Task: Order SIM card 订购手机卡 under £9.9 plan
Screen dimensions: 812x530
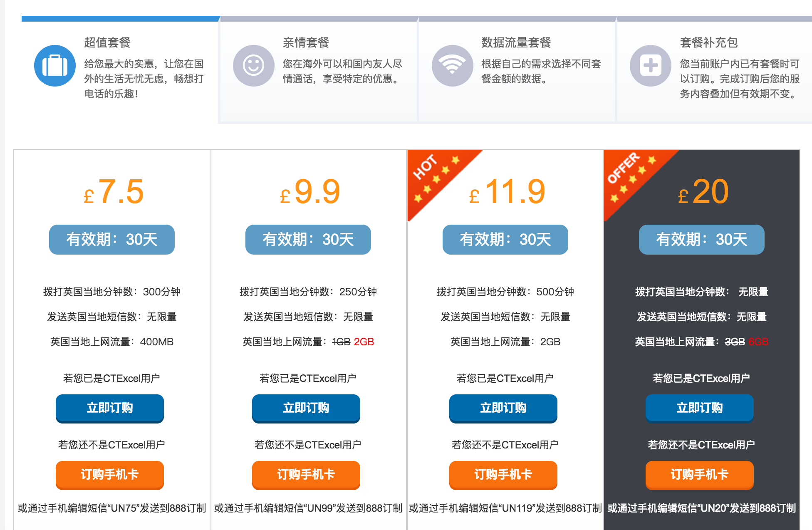Action: point(306,475)
